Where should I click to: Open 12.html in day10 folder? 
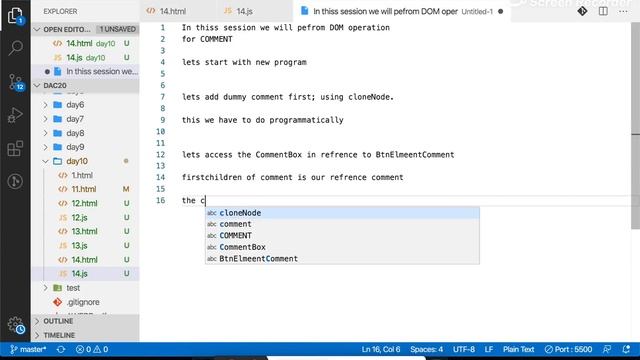coord(85,203)
